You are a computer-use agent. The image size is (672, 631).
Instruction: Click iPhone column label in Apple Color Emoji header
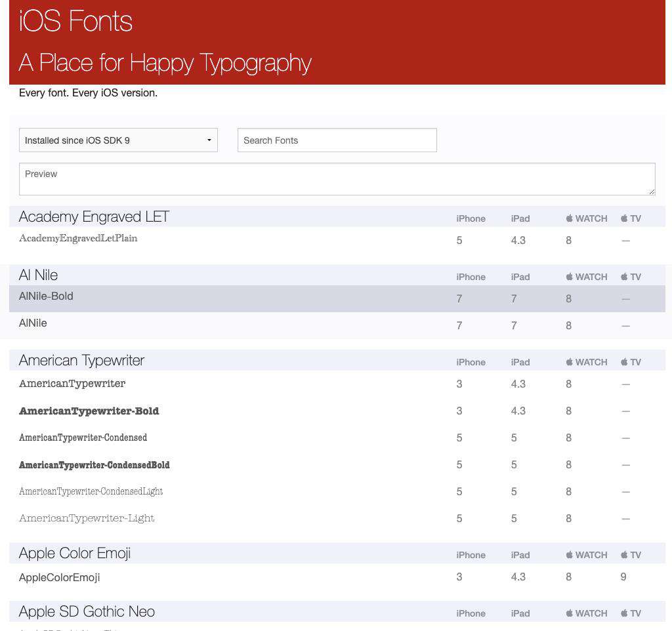(471, 555)
